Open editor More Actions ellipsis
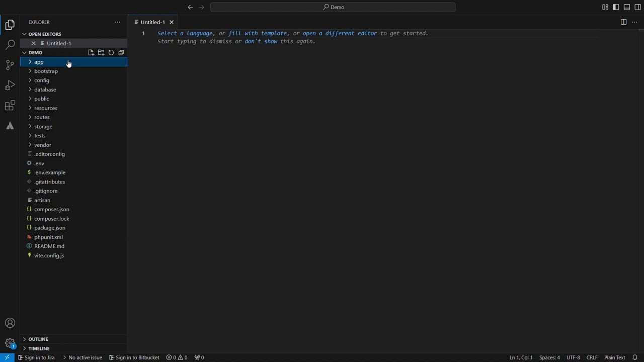Screen dimensions: 644x362 (634, 22)
